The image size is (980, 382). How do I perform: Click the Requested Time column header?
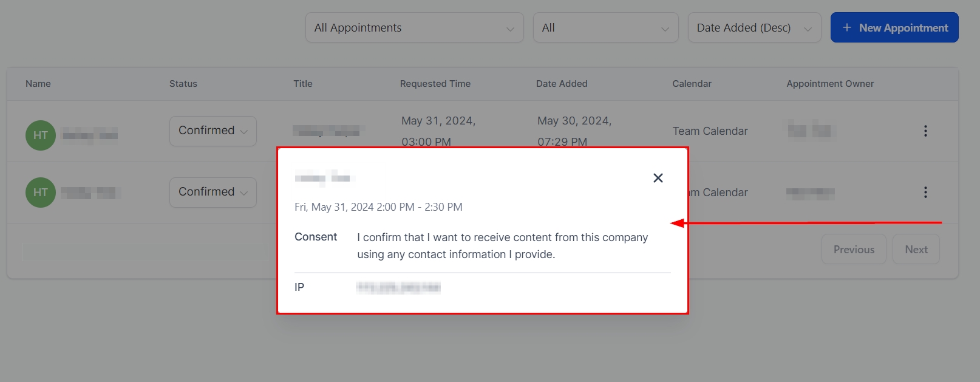pos(435,84)
